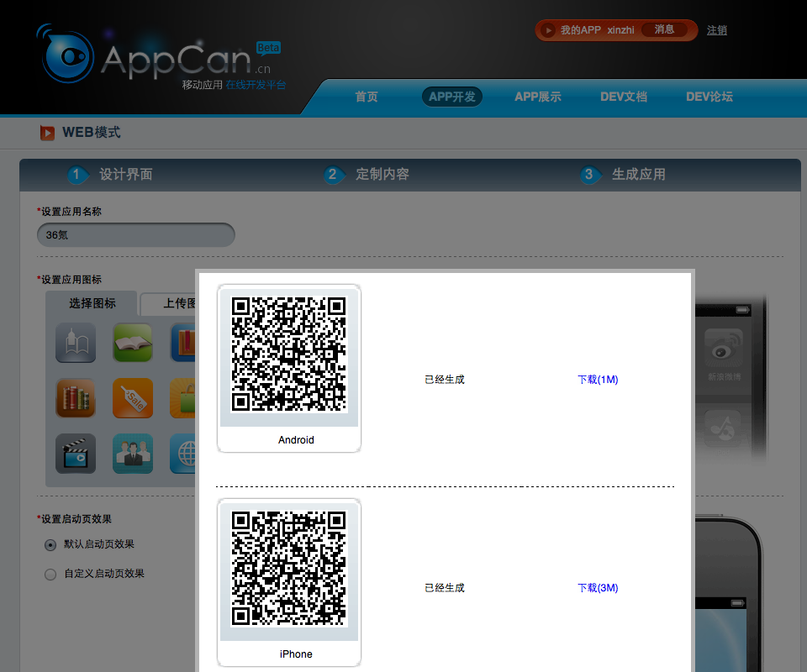Image resolution: width=807 pixels, height=672 pixels.
Task: Go to the APP展示 tab
Action: pos(538,97)
